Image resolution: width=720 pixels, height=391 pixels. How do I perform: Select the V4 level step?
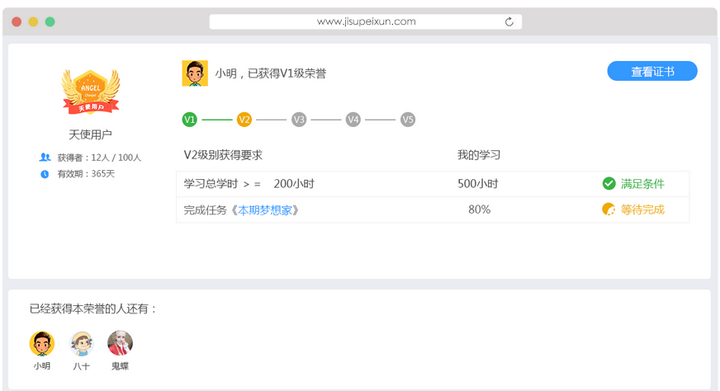coord(353,120)
